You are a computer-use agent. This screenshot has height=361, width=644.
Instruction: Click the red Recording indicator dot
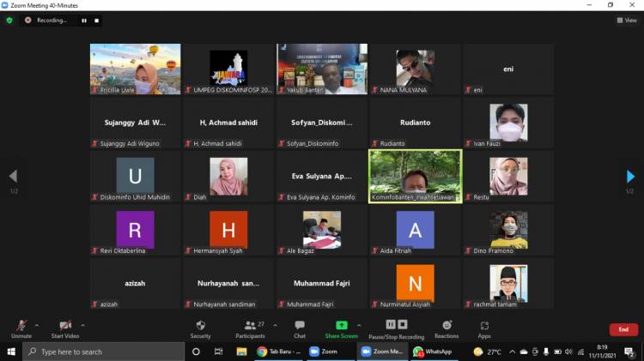point(28,20)
